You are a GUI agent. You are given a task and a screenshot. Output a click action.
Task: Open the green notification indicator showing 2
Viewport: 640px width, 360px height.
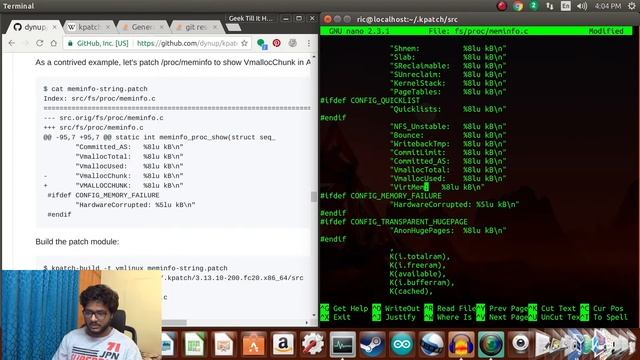click(533, 6)
